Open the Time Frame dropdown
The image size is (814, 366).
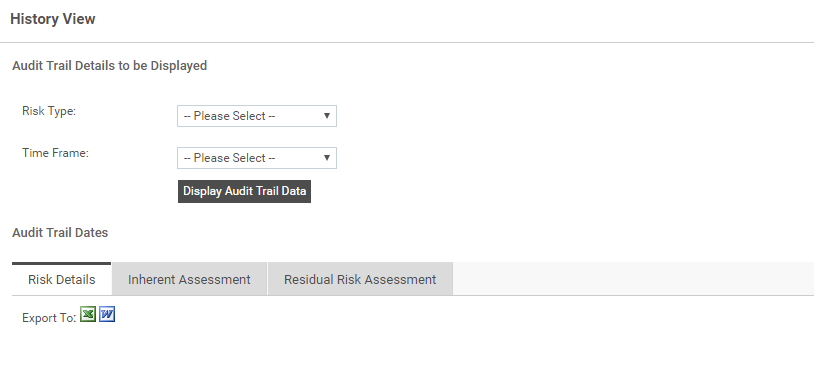[x=256, y=158]
